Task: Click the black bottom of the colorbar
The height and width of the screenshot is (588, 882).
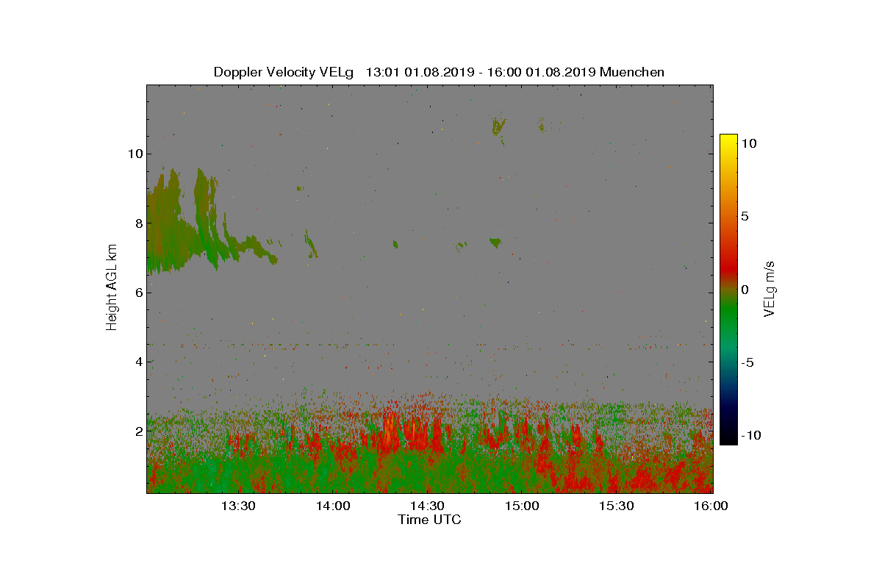Action: (728, 437)
